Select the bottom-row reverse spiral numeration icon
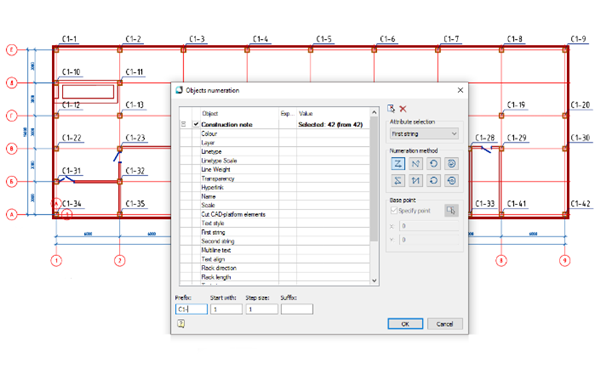This screenshot has width=600, height=384. pyautogui.click(x=452, y=181)
